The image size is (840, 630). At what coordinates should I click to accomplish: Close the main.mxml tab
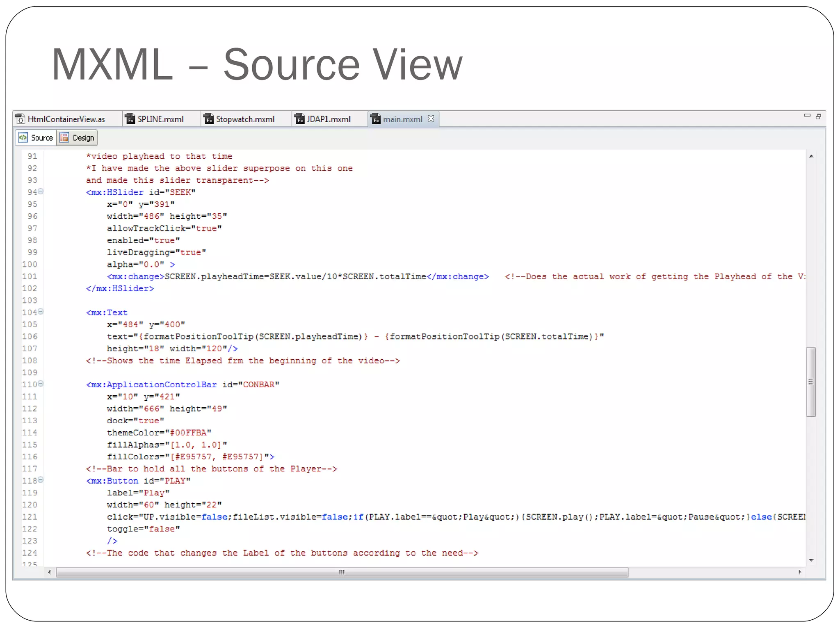coord(431,119)
